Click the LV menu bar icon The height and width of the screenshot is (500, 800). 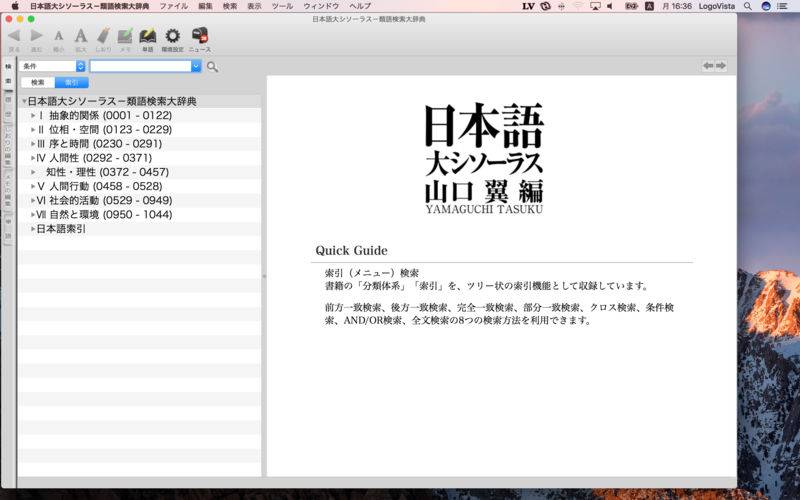coord(528,6)
